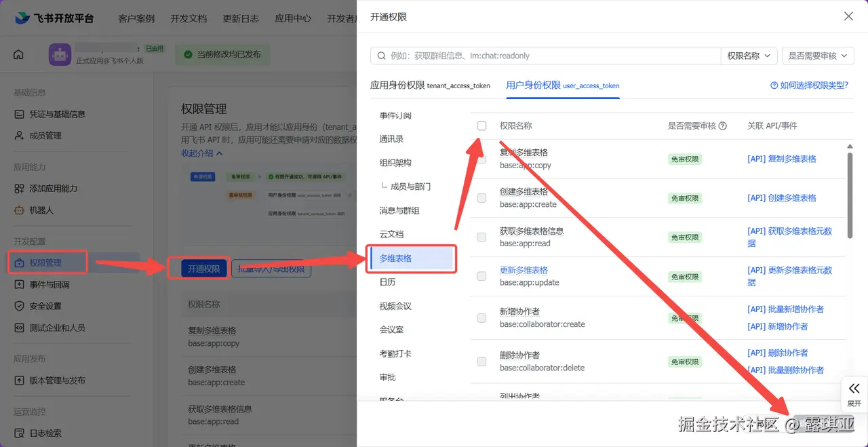
Task: Open 开发文档 in top navigation
Action: [x=189, y=18]
